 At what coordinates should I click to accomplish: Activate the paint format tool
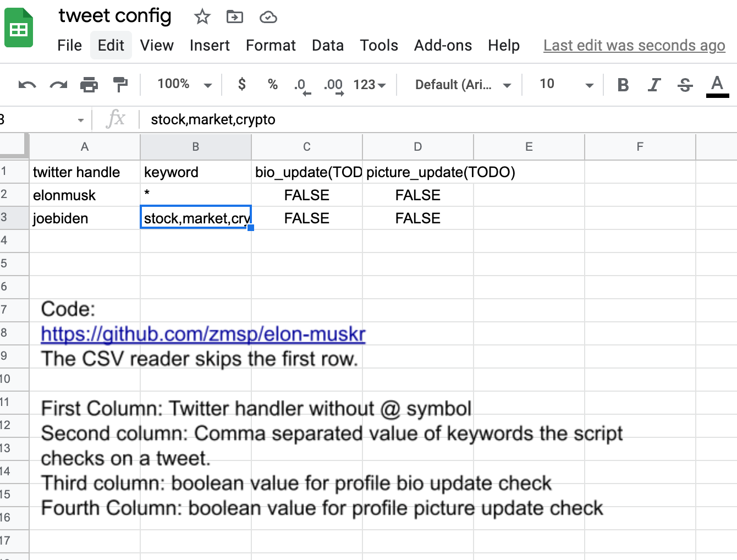(x=120, y=85)
